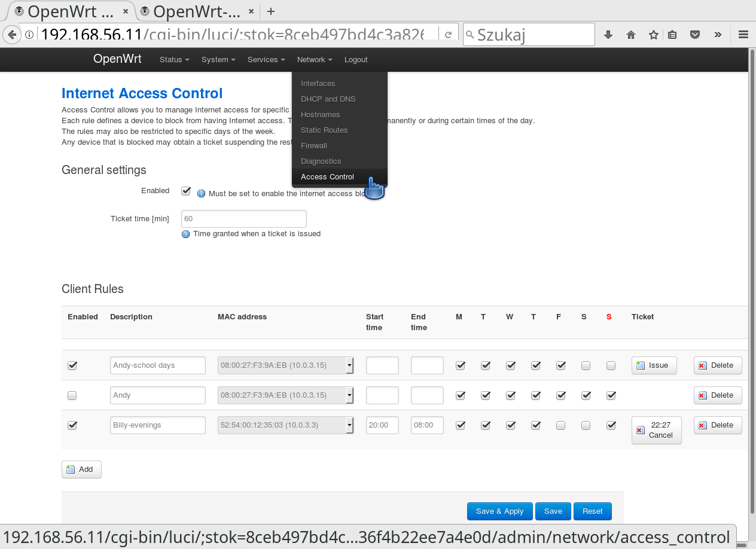Close the second OpenWrt tab
This screenshot has width=756, height=549.
(x=251, y=11)
